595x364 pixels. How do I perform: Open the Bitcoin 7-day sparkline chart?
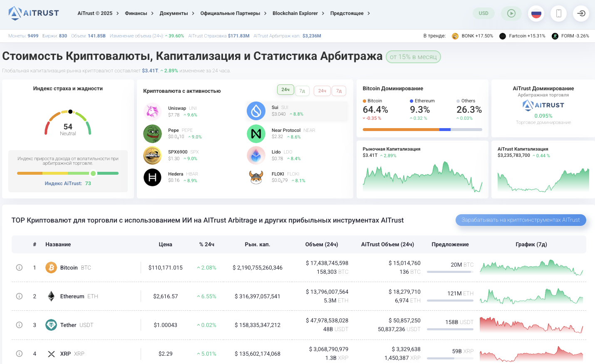coord(531,267)
